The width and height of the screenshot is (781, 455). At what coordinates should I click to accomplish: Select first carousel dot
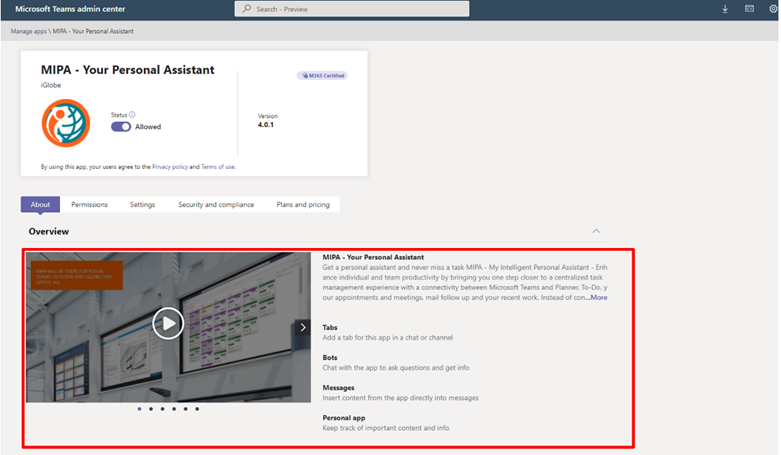tap(139, 409)
